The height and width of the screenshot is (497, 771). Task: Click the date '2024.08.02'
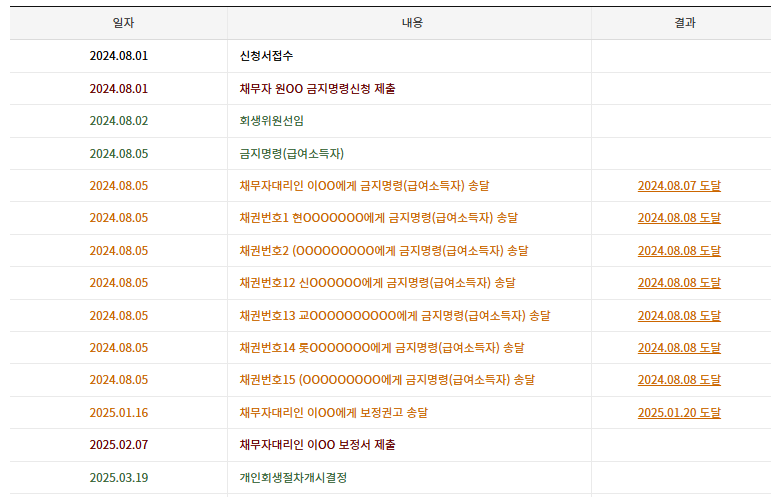click(x=119, y=120)
